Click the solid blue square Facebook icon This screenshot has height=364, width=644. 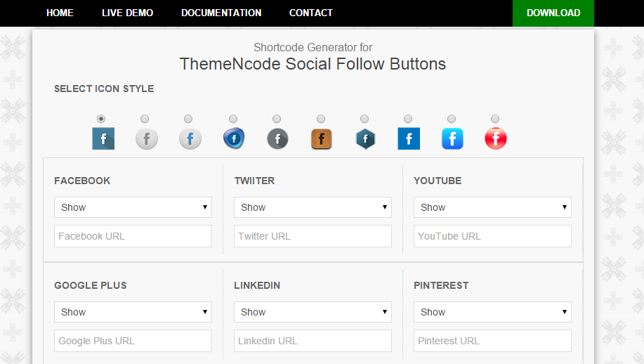[x=409, y=138]
